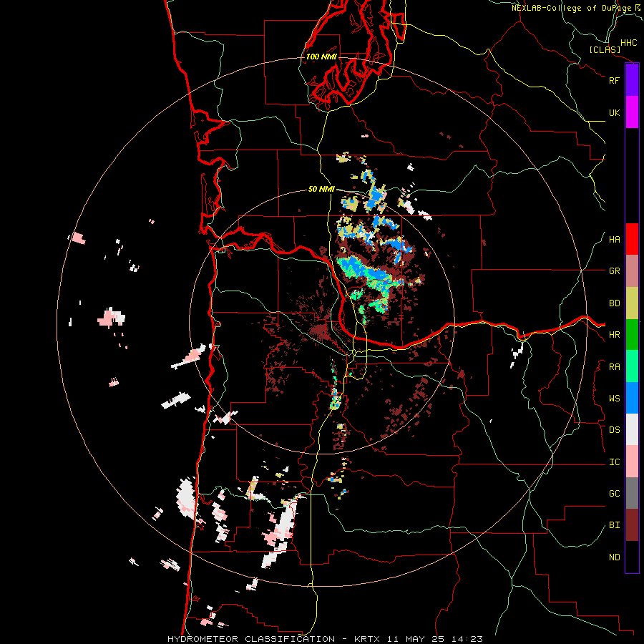Click the HYDROMETEOR CLASSIFICATION caption text
This screenshot has height=644, width=644.
coord(250,639)
